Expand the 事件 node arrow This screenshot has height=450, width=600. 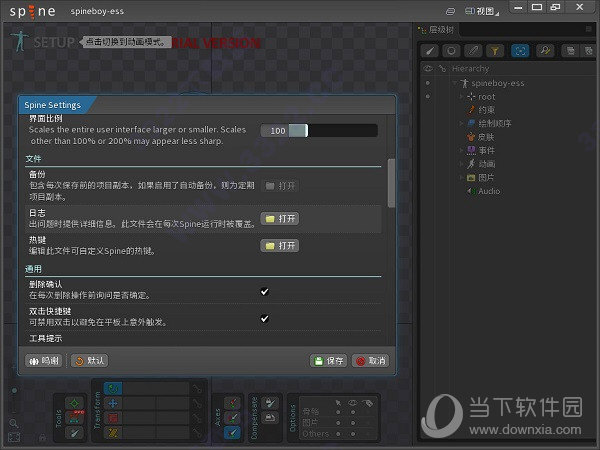[x=462, y=150]
